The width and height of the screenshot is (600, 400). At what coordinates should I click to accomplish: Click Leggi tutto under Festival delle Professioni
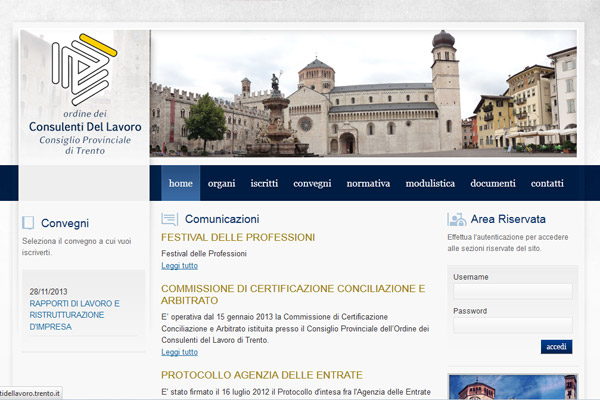[179, 266]
